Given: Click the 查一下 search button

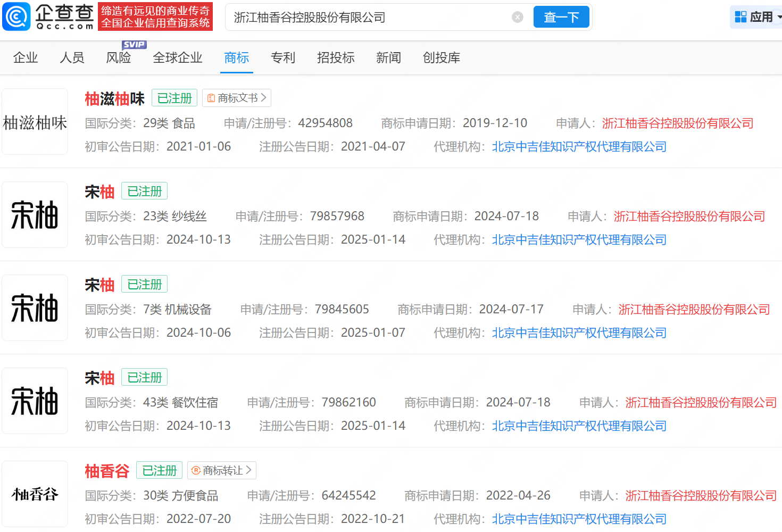Looking at the screenshot, I should coord(561,18).
